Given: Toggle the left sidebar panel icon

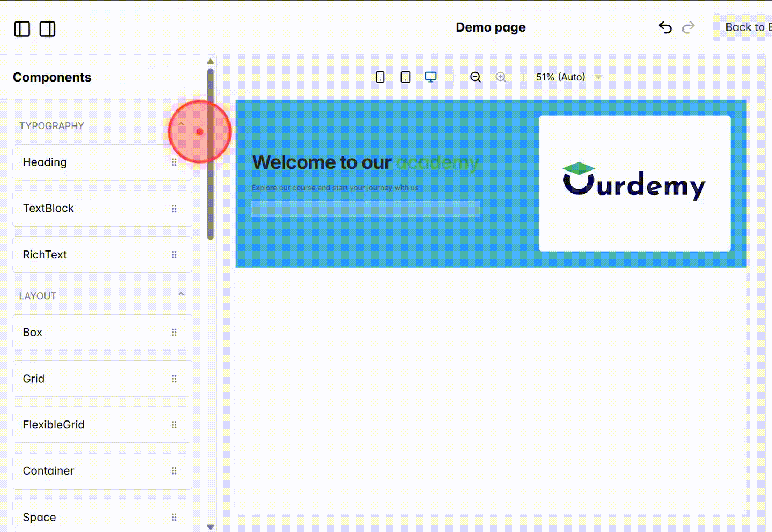Looking at the screenshot, I should (22, 29).
